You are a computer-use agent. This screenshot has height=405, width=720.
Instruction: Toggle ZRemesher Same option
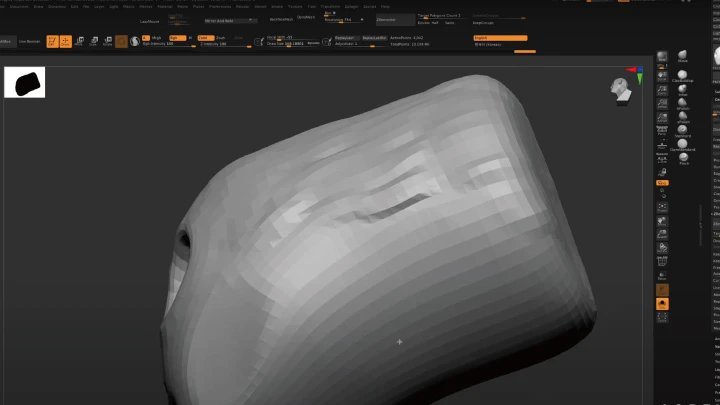[x=450, y=22]
